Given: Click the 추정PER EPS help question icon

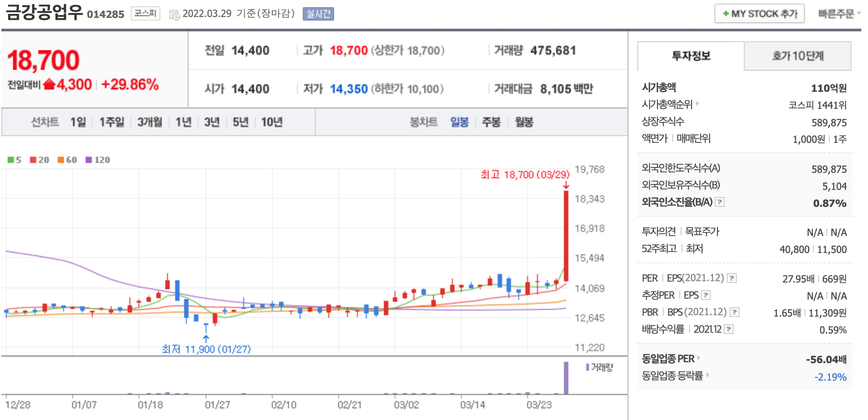Looking at the screenshot, I should (x=706, y=295).
